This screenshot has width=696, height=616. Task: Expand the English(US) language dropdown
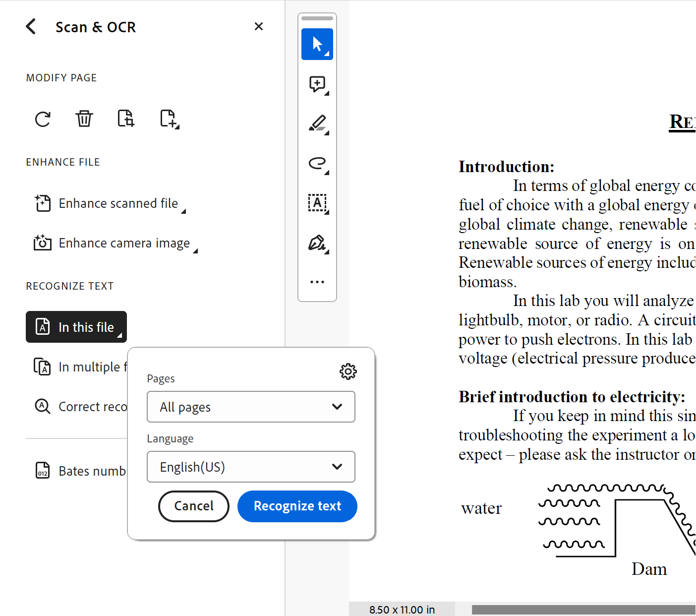[x=251, y=467]
